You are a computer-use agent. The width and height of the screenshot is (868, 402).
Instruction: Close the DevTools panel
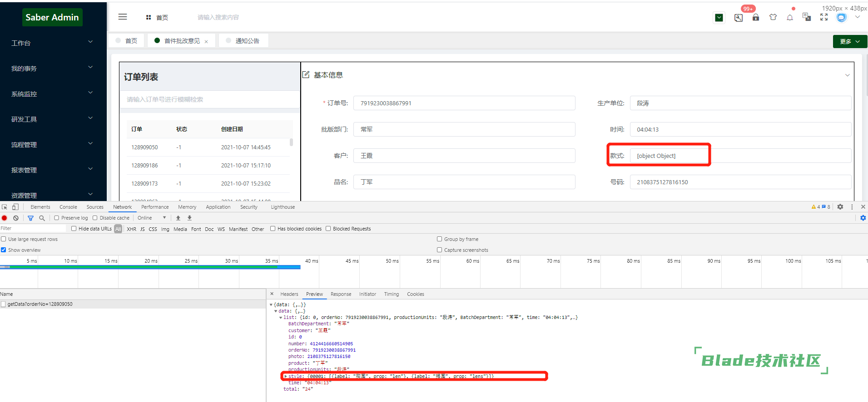click(x=863, y=207)
